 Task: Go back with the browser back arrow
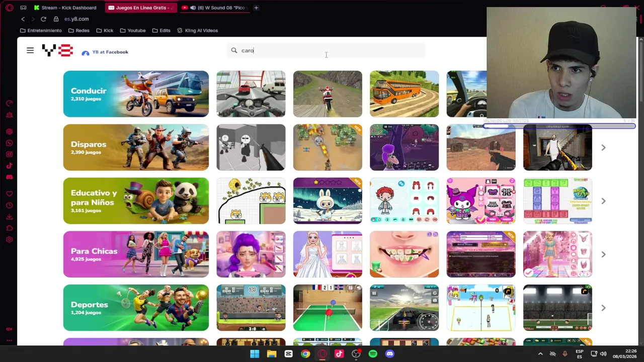point(23,19)
